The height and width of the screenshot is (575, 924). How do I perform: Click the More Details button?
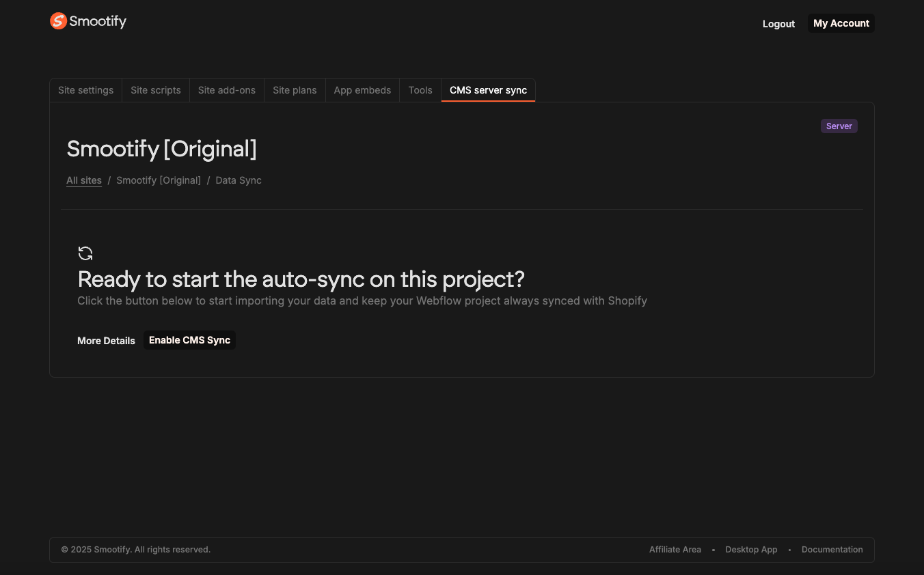106,341
